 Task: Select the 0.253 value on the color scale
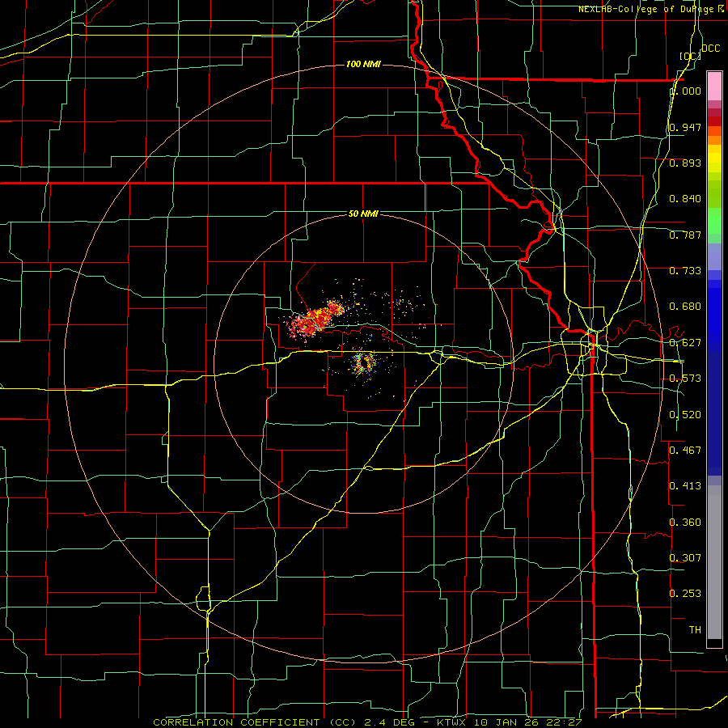(x=685, y=594)
